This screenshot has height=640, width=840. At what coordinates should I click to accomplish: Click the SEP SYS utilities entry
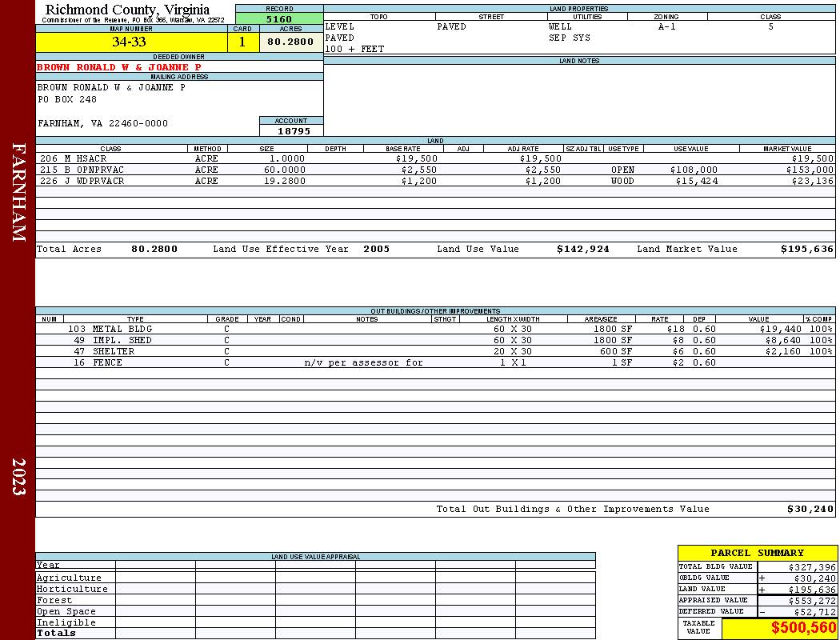pyautogui.click(x=570, y=38)
